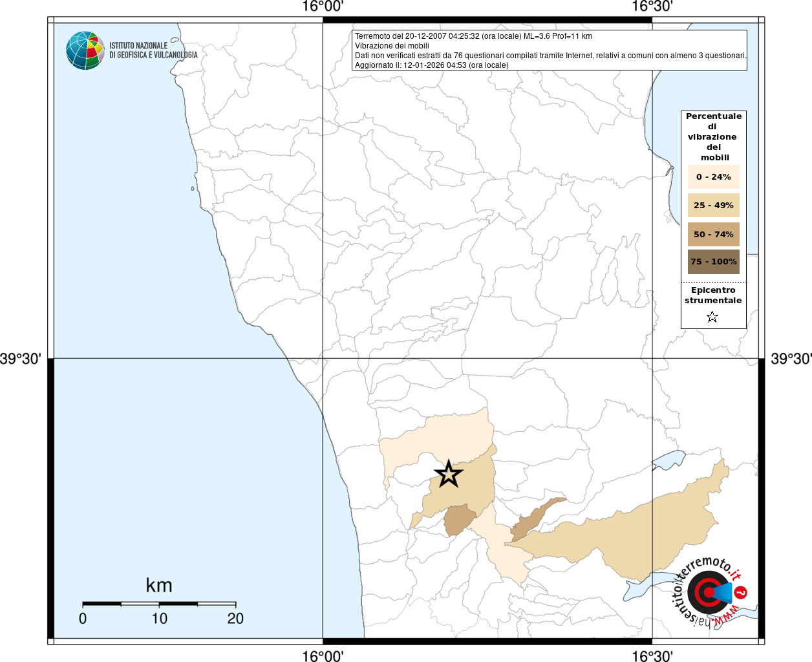This screenshot has width=812, height=662.
Task: Click the left 39°30' latitude label
Action: pos(21,358)
